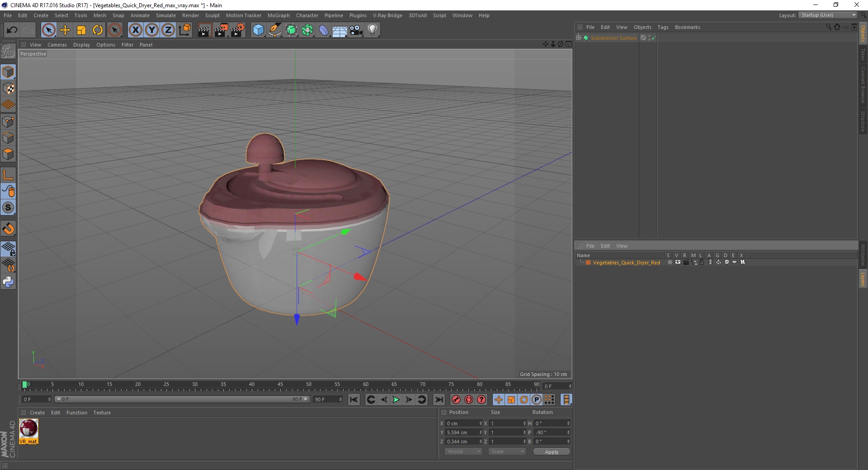Toggle Z axis lock

click(x=168, y=30)
